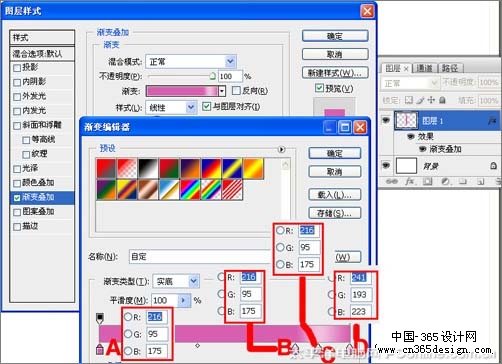
Task: Select the black to white gradient preset
Action: 148,169
